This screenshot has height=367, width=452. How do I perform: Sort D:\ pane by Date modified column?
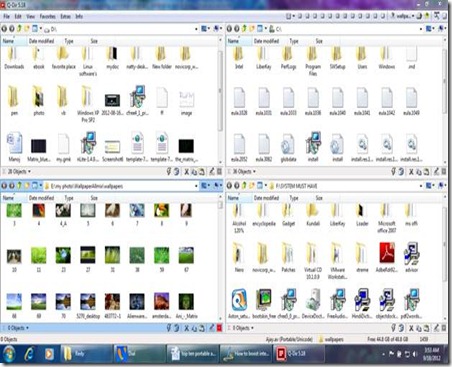pyautogui.click(x=41, y=41)
